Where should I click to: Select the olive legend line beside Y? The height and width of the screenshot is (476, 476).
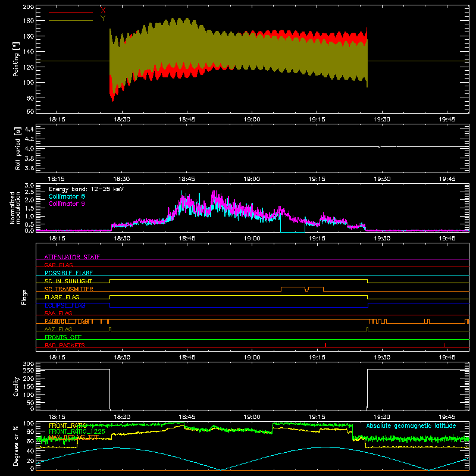[x=71, y=20]
